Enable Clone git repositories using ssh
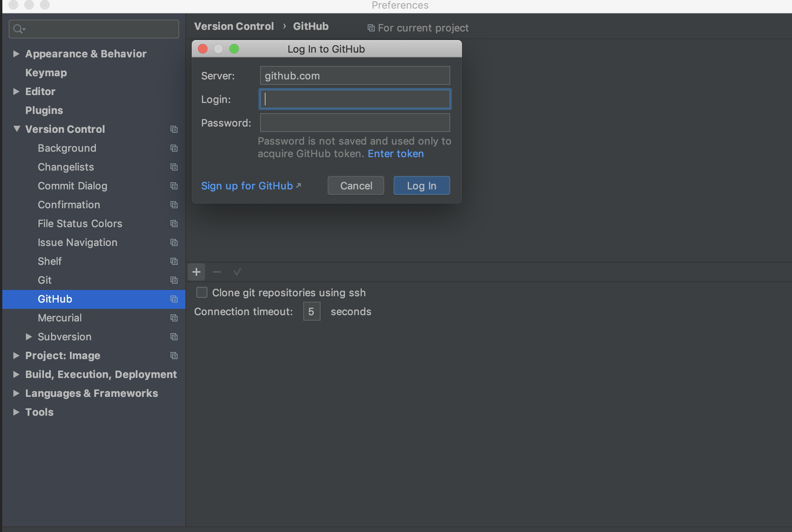Screen dimensions: 792x532 tap(202, 292)
